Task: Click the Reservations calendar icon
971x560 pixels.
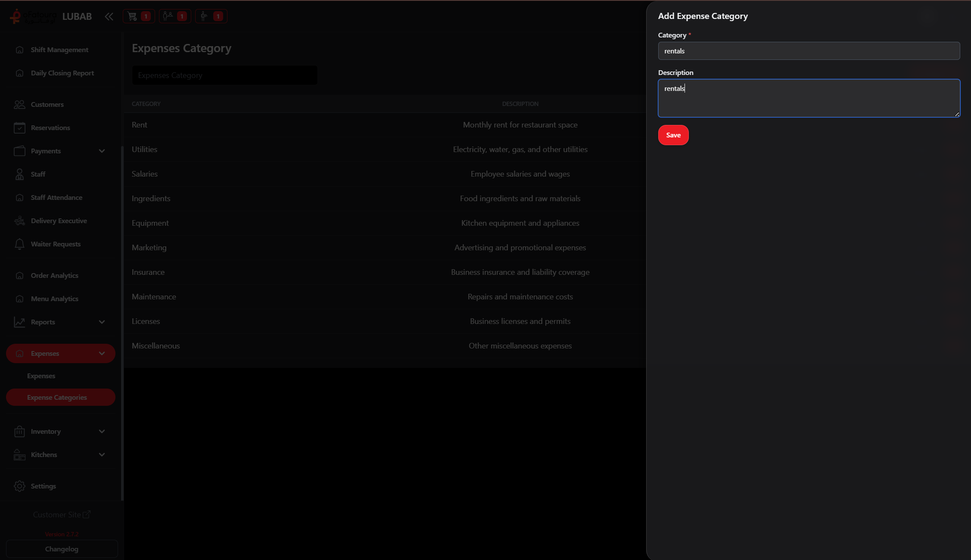Action: coord(19,128)
